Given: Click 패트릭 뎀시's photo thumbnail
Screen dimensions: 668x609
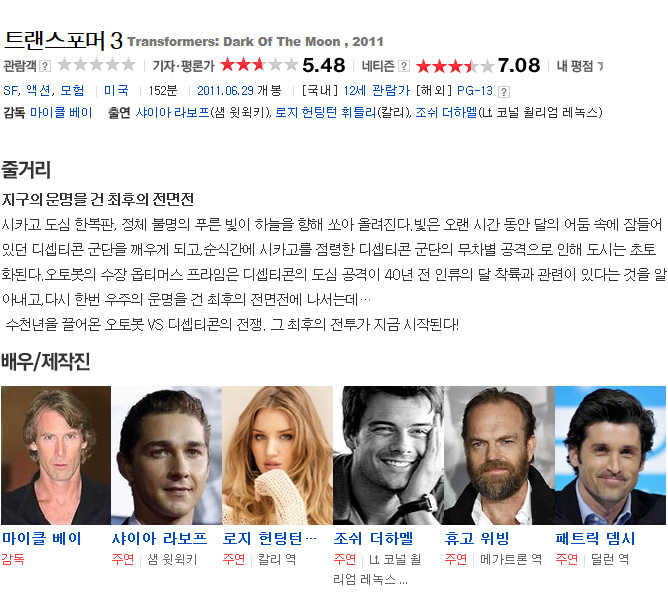Looking at the screenshot, I should pos(610,455).
